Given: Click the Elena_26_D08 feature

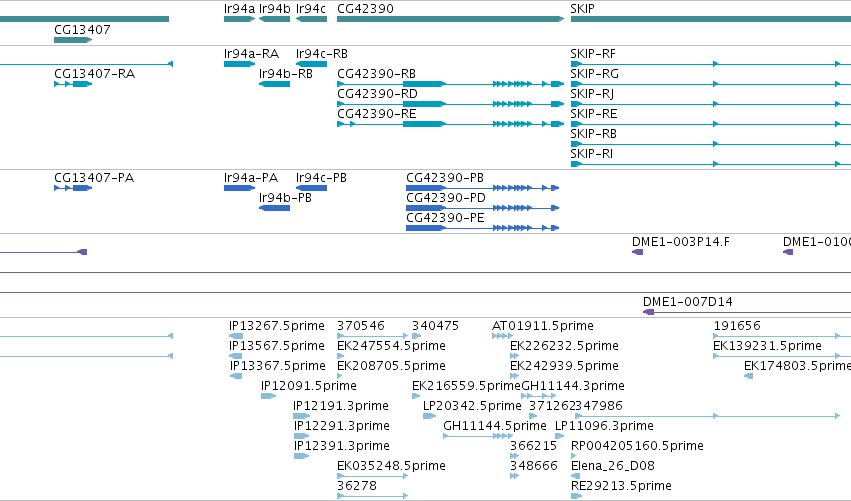Looking at the screenshot, I should pyautogui.click(x=576, y=476).
